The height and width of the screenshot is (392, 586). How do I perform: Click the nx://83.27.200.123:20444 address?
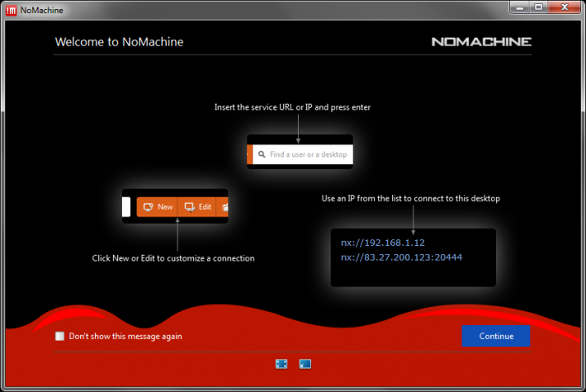pyautogui.click(x=401, y=257)
